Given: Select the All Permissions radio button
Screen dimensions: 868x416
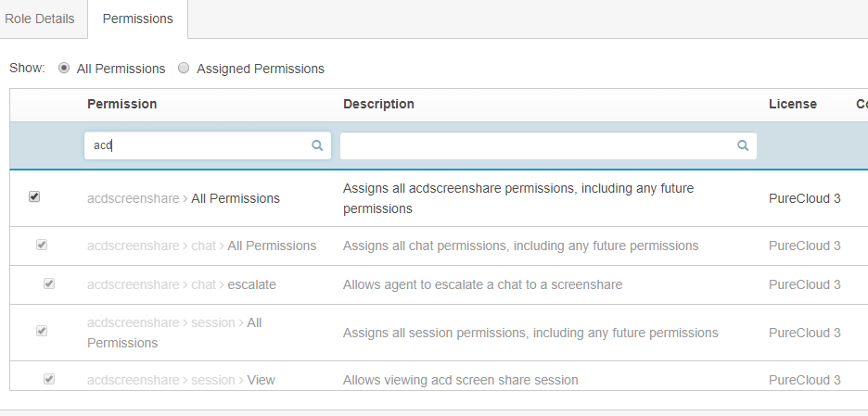Looking at the screenshot, I should (x=64, y=69).
